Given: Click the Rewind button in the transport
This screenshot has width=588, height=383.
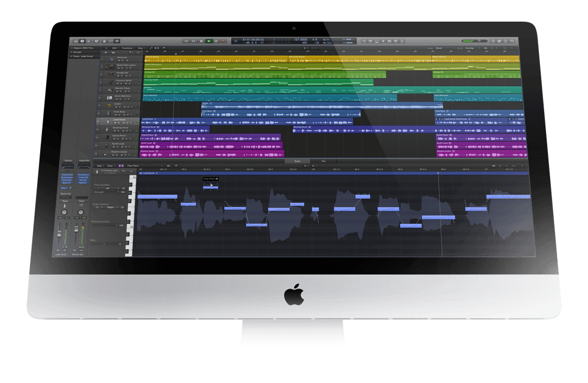Looking at the screenshot, I should (x=186, y=41).
